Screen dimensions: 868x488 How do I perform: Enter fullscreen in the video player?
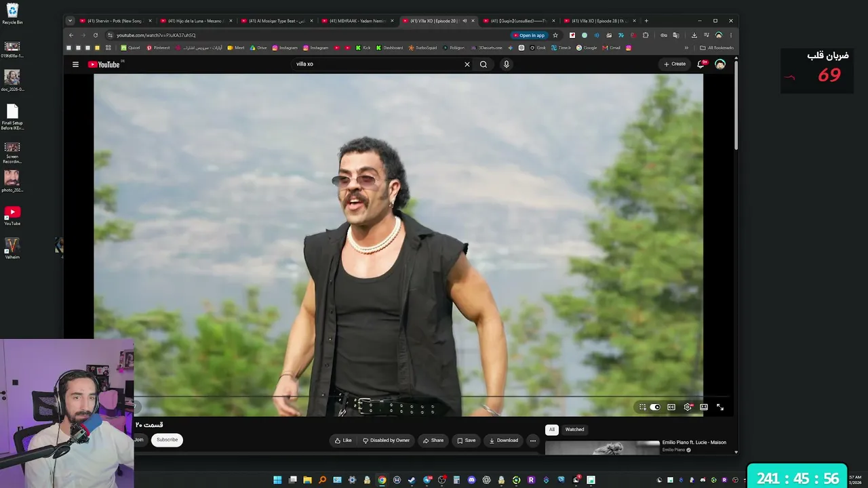(720, 407)
